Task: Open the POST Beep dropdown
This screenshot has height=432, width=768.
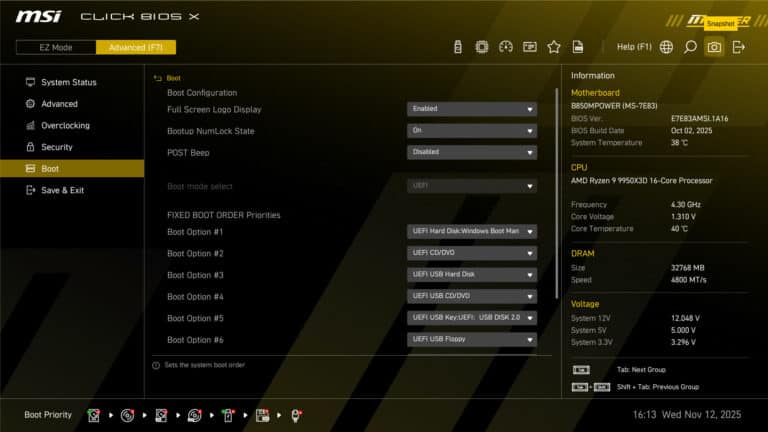Action: 472,152
